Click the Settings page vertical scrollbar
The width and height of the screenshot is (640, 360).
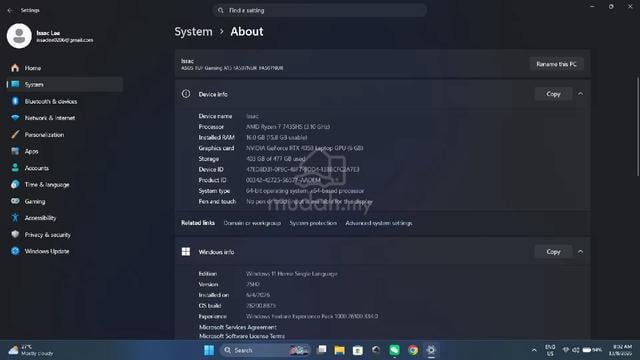point(637,127)
